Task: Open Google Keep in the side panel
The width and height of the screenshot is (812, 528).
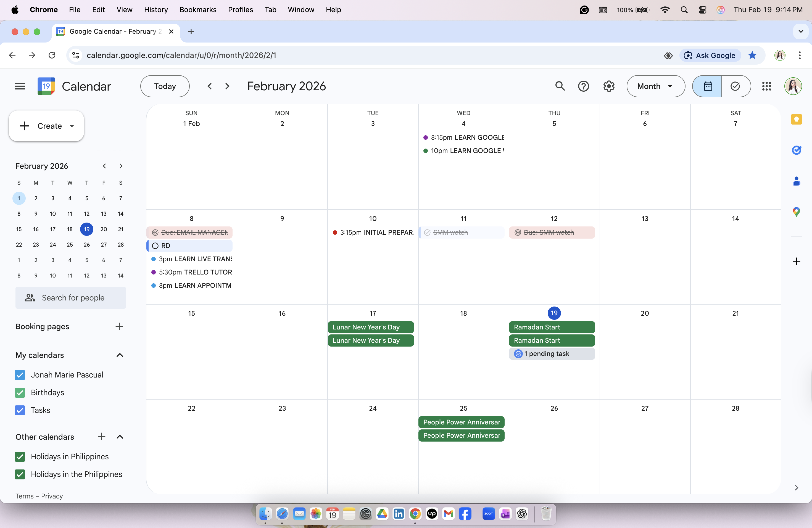Action: click(x=796, y=119)
